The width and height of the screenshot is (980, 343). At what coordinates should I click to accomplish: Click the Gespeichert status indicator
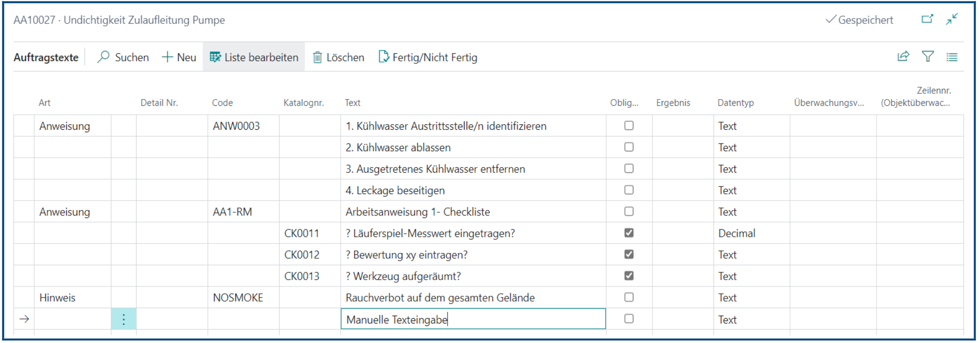[859, 20]
